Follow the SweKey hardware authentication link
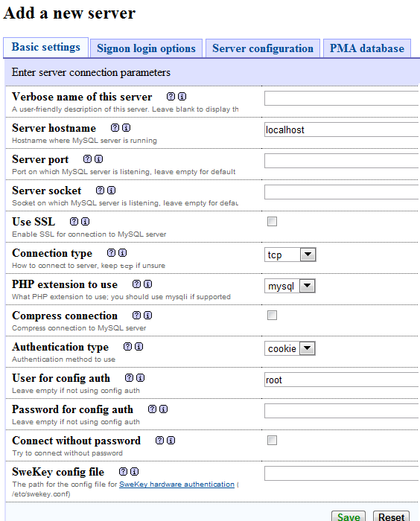Screen dimensions: 420x521 (177, 485)
